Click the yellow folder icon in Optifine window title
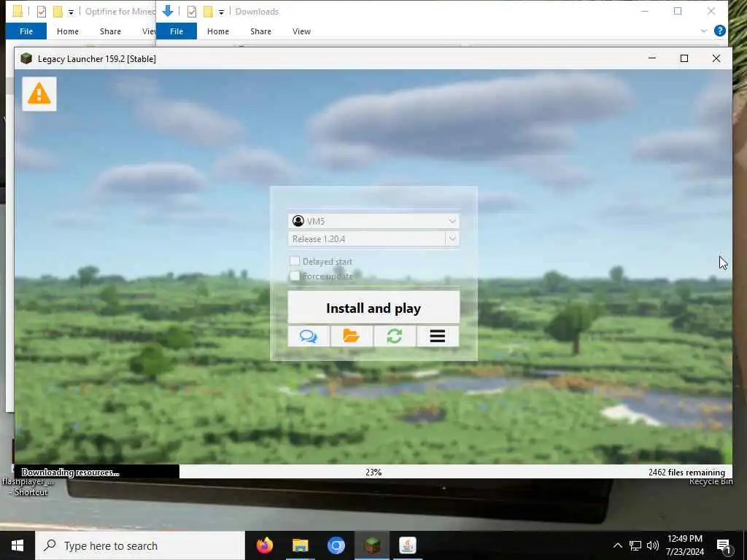 coord(18,11)
